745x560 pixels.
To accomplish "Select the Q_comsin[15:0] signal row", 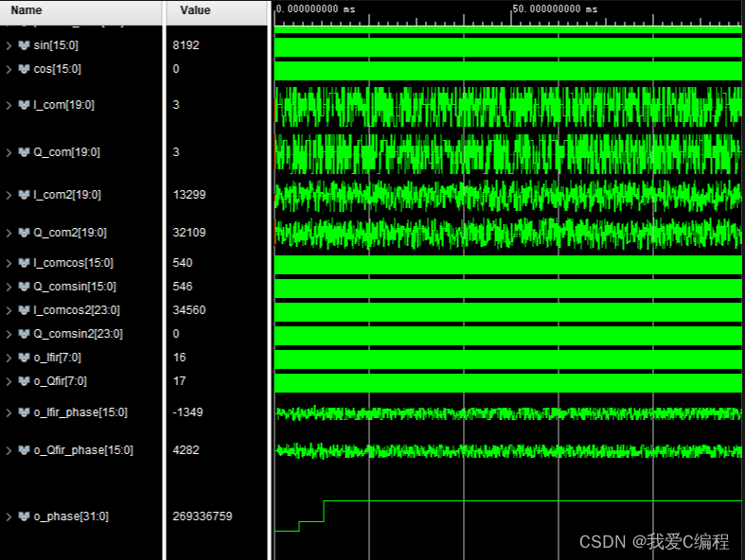I will point(75,287).
